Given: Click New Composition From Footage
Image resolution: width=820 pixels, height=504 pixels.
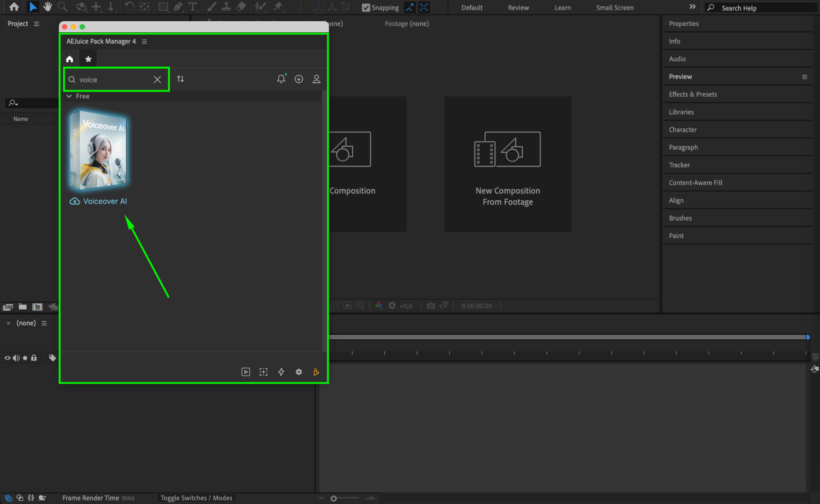Looking at the screenshot, I should pos(507,164).
